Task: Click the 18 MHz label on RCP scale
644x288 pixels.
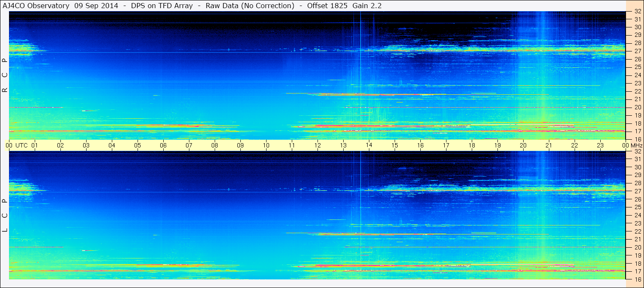Action: (638, 123)
